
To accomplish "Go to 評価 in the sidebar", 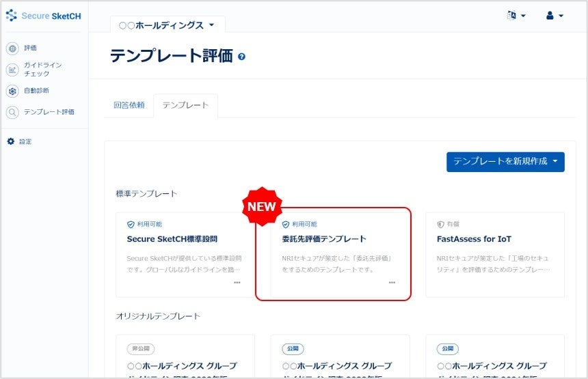I will coord(30,48).
